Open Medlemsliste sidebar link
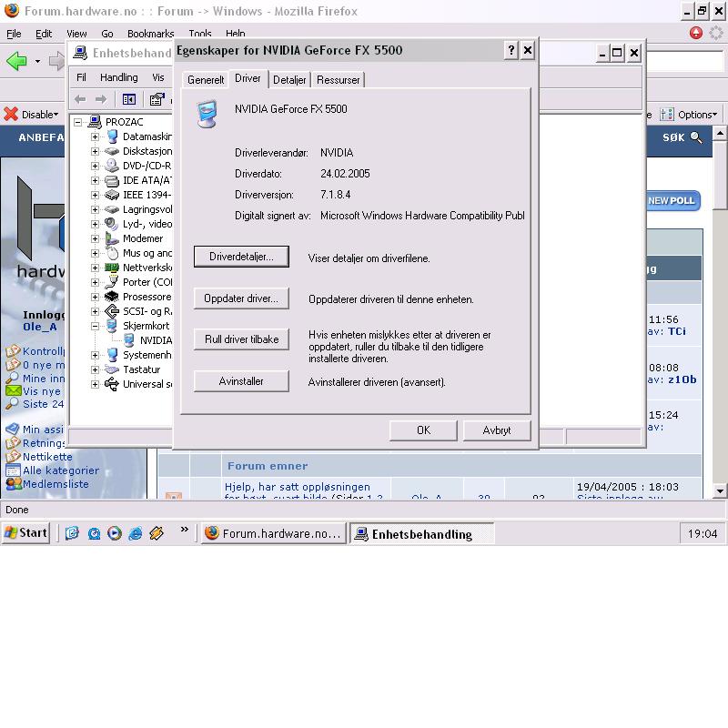Viewport: 728px width, 728px height. [56, 484]
